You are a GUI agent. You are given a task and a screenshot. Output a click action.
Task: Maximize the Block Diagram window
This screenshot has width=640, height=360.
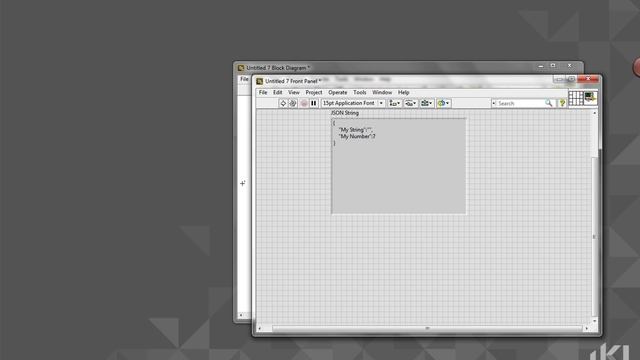coord(553,66)
